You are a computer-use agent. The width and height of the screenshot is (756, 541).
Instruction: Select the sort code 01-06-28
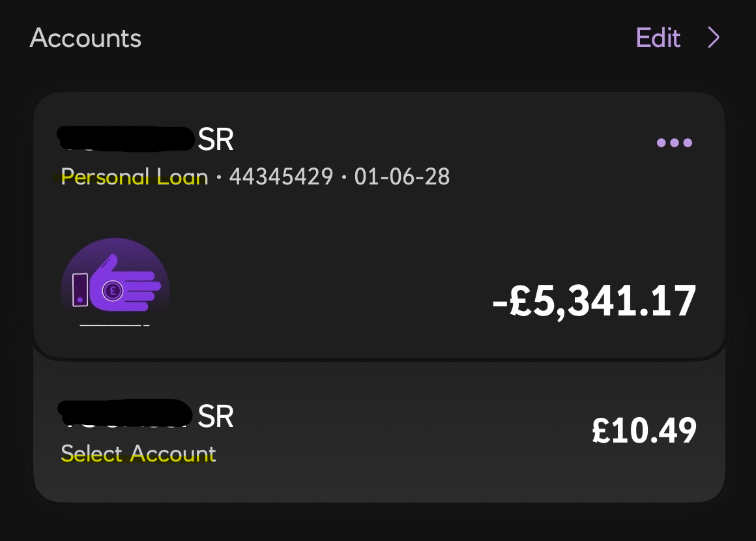pyautogui.click(x=402, y=177)
